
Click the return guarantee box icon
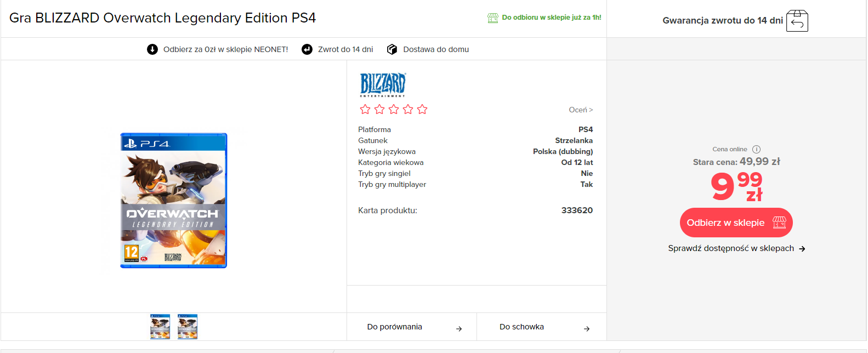click(x=797, y=21)
